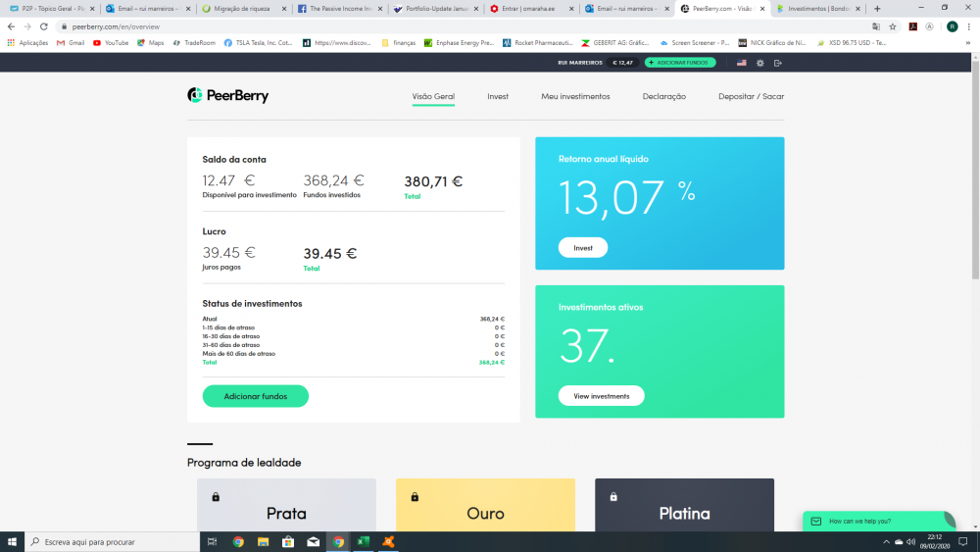The width and height of the screenshot is (980, 552).
Task: Click View investments button
Action: point(601,396)
